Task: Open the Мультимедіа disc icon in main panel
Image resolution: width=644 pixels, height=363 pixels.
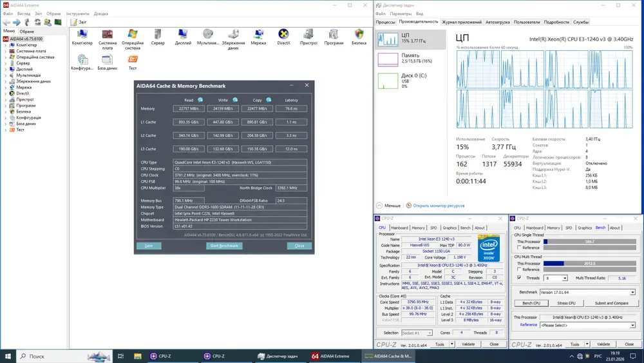Action: click(x=207, y=35)
